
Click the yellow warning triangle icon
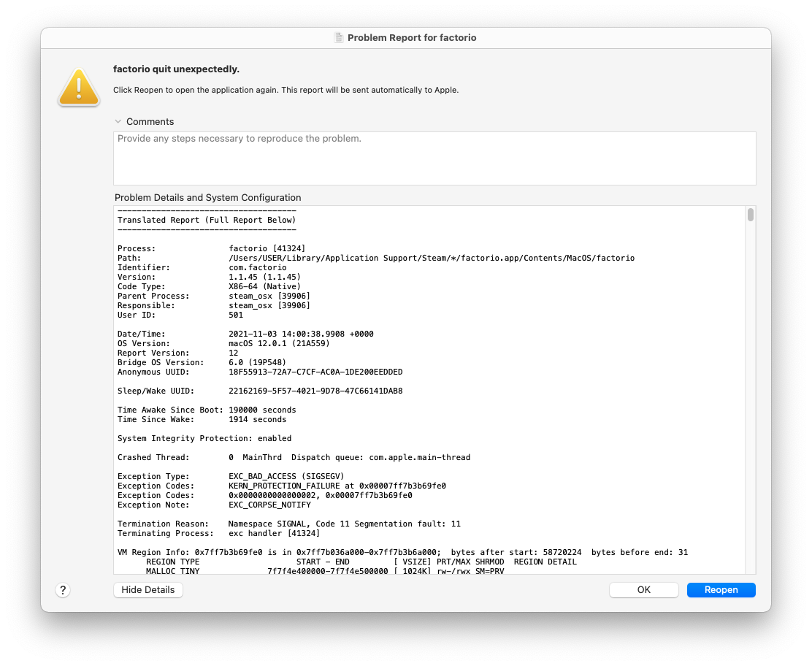coord(79,88)
